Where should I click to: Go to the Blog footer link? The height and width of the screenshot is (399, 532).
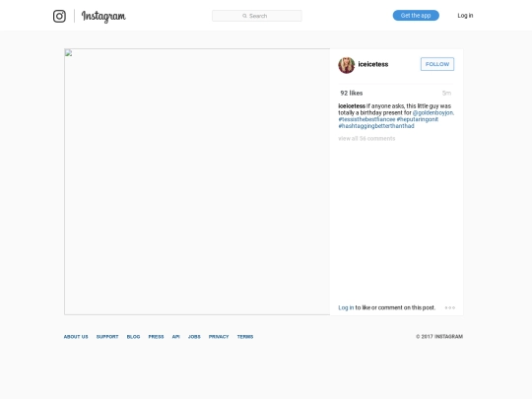[x=133, y=337]
